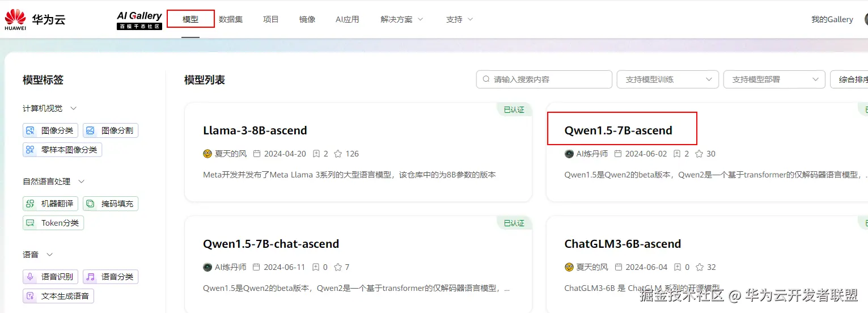
Task: Filter by 图像分类 tag
Action: (49, 130)
